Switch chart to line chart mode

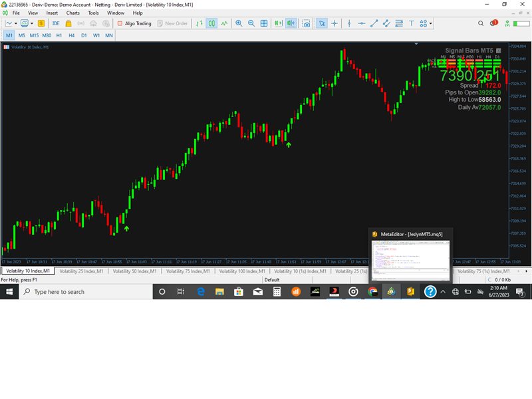click(x=224, y=23)
